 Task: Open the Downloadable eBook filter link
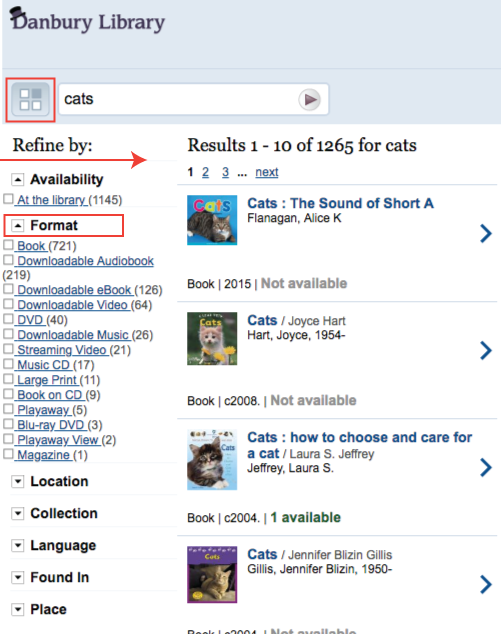coord(74,290)
